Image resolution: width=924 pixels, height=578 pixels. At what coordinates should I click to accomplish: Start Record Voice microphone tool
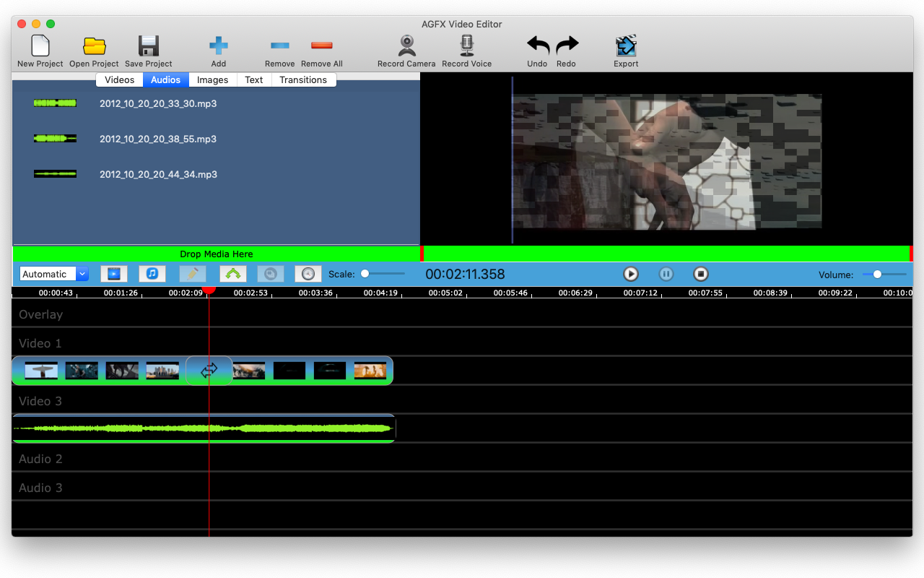click(467, 46)
